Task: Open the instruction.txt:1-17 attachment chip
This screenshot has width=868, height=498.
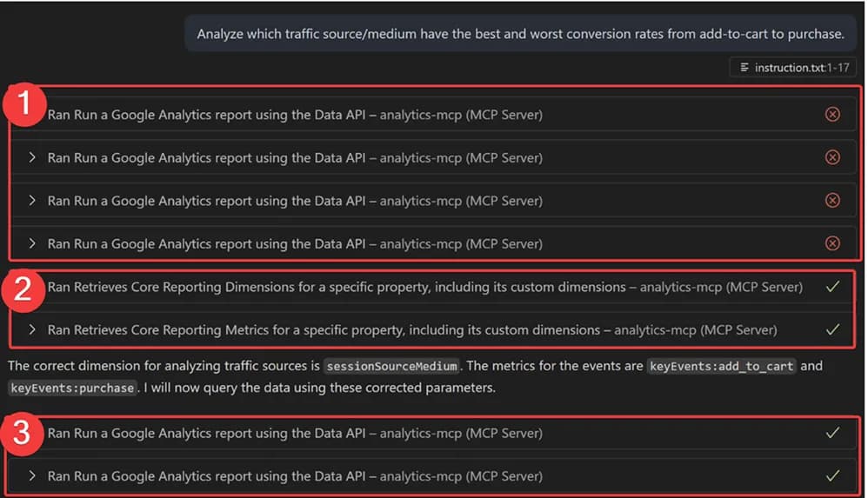Action: [792, 68]
